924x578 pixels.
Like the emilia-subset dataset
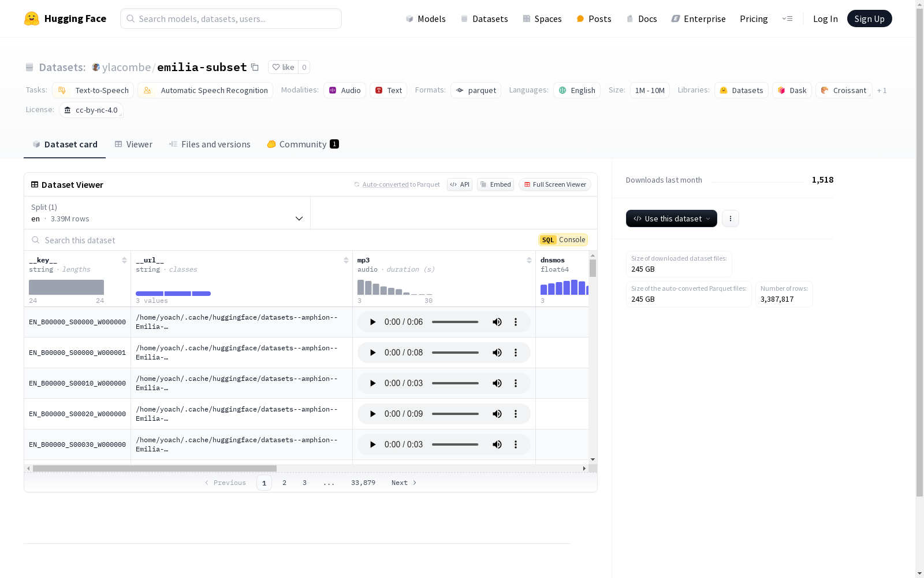click(x=283, y=67)
